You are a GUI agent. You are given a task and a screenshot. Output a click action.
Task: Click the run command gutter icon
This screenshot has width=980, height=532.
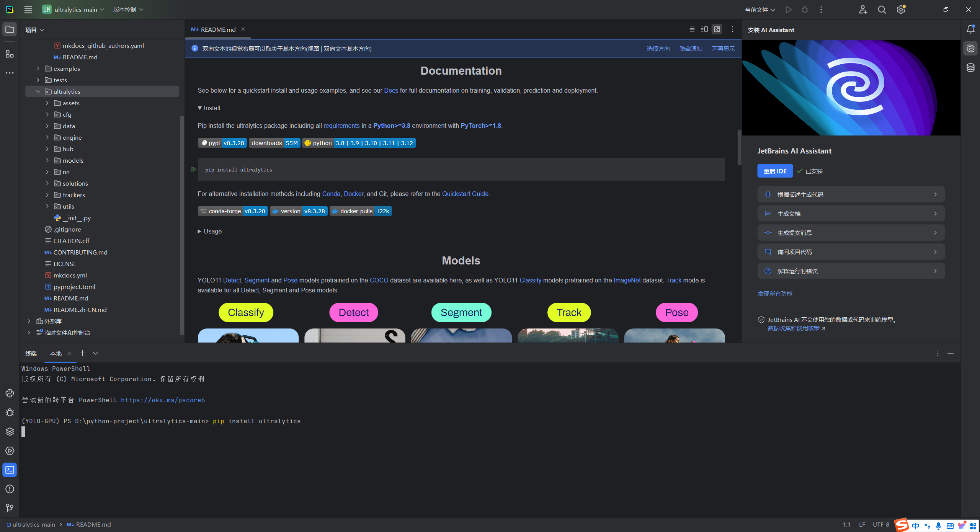click(193, 169)
